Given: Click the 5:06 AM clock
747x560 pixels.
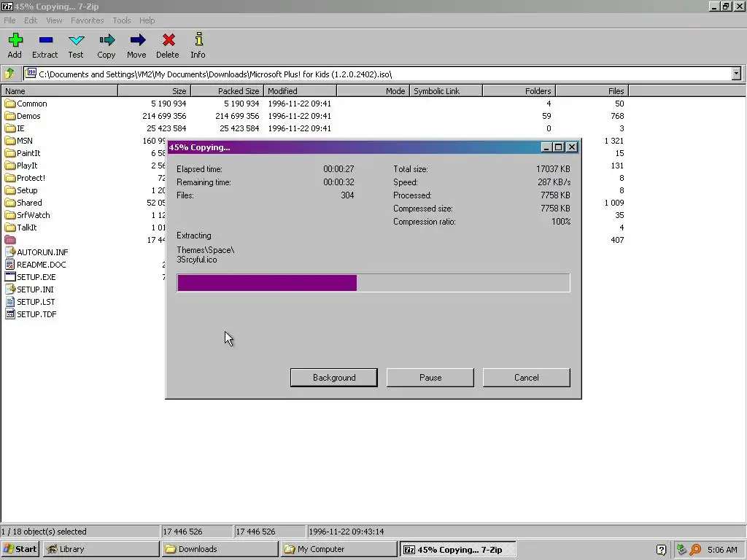Looking at the screenshot, I should pyautogui.click(x=722, y=550).
